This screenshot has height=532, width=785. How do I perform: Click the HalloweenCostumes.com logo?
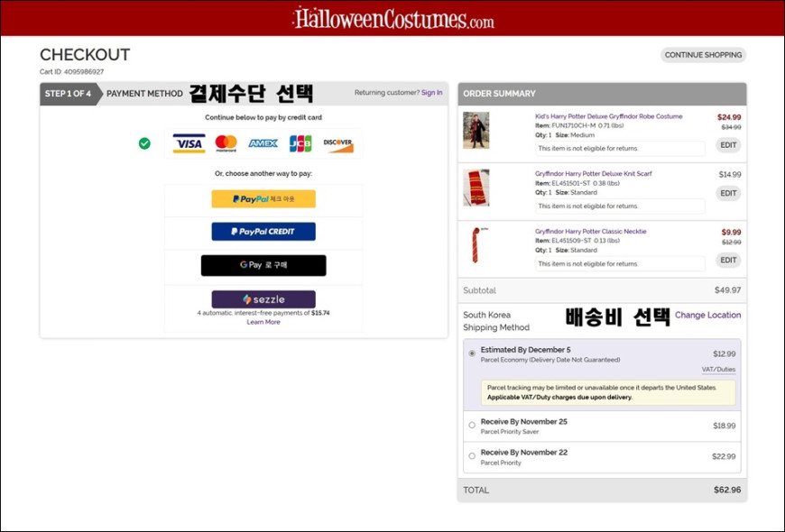point(393,19)
